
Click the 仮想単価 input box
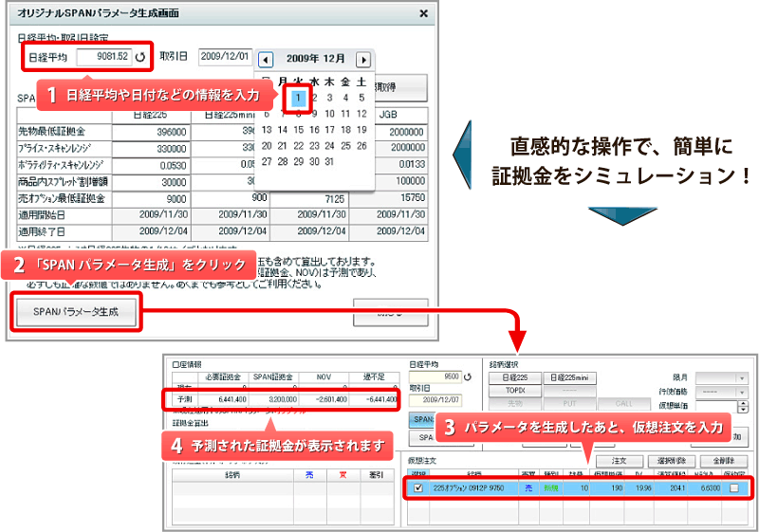click(716, 406)
